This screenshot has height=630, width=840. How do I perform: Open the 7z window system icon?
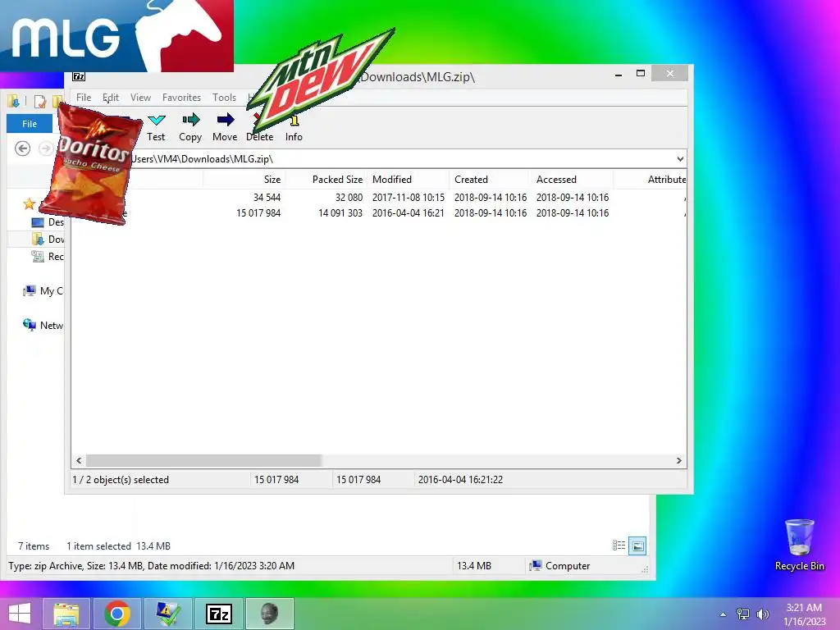pos(79,76)
